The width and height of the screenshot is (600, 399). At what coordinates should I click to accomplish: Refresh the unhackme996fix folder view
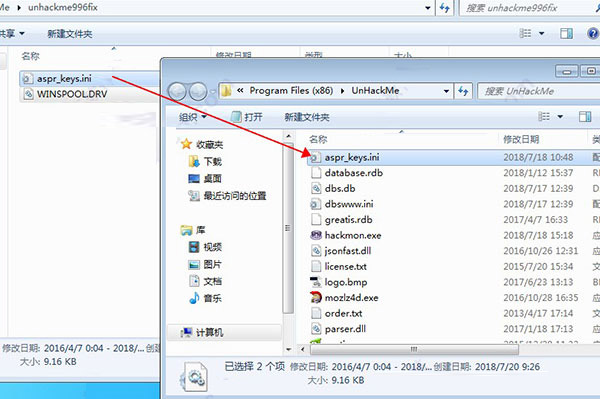pos(445,8)
